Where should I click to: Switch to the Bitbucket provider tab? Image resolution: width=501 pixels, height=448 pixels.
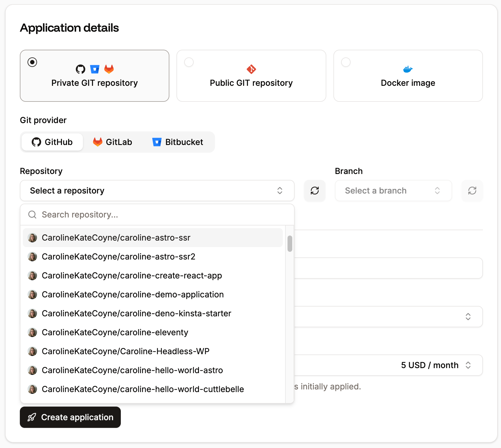pyautogui.click(x=178, y=142)
